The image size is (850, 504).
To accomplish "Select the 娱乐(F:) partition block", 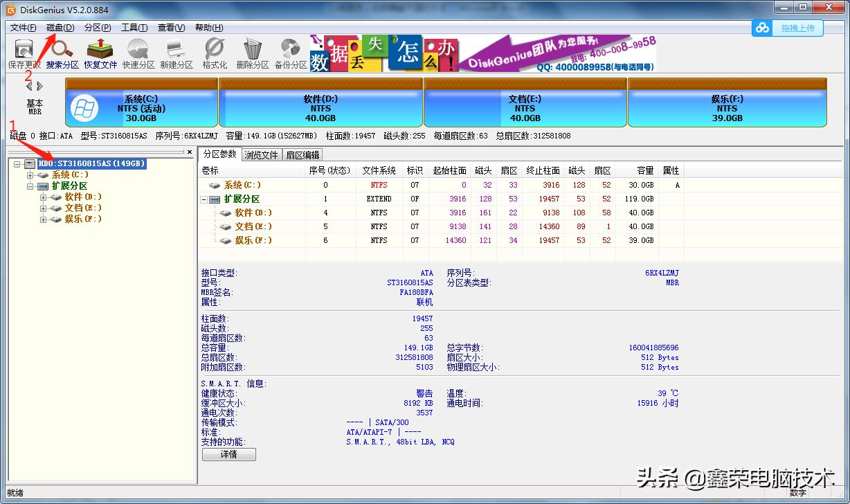I will point(725,102).
